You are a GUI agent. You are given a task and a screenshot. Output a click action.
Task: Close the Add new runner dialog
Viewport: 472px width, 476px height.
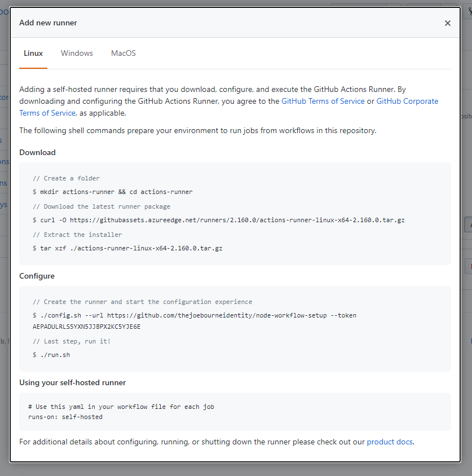448,23
